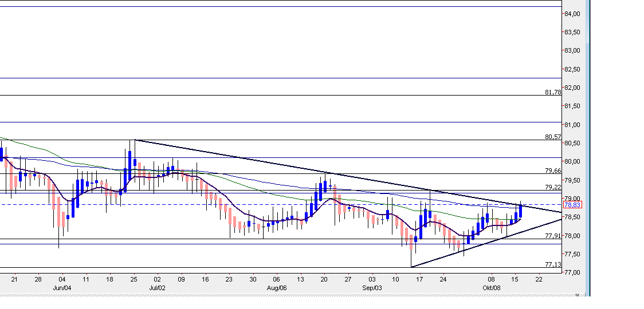Click the Aug/06 date axis label
This screenshot has height=309, width=644.
pos(276,288)
